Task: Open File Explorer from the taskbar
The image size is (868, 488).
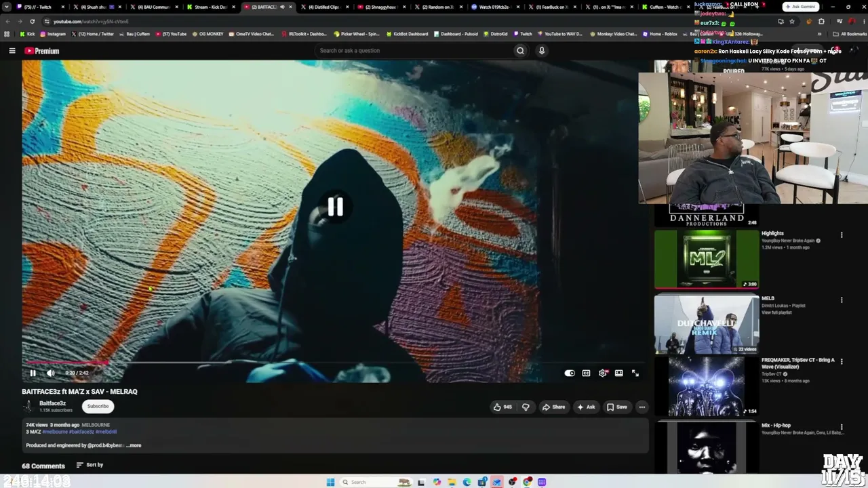Action: [x=452, y=482]
